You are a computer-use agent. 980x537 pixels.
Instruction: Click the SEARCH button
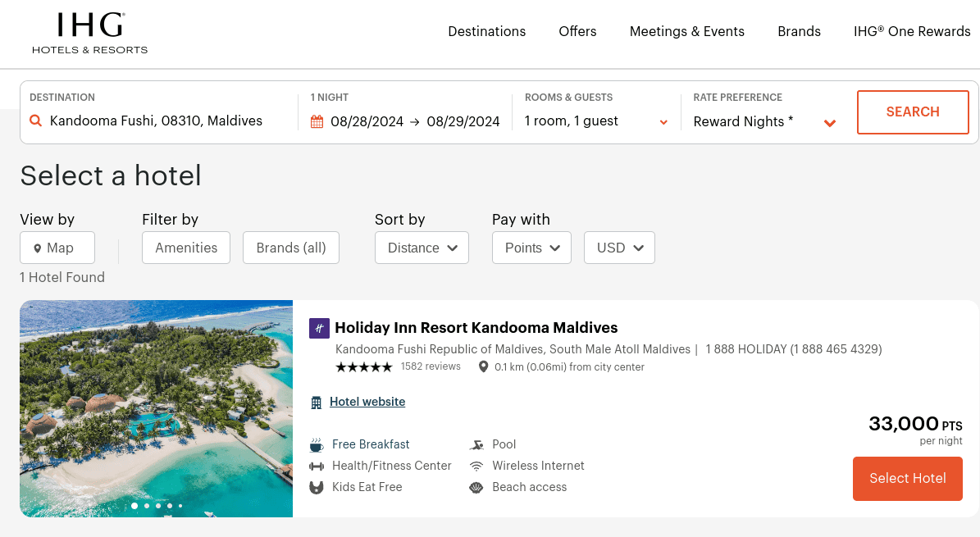coord(913,111)
